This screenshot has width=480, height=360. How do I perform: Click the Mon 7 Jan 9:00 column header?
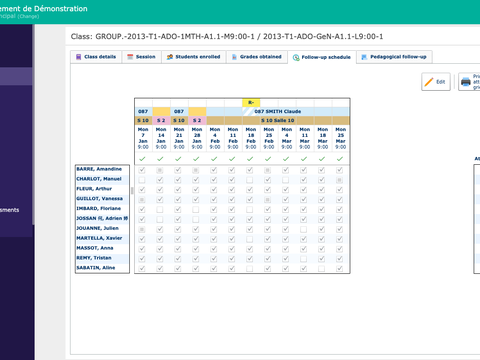(143, 138)
